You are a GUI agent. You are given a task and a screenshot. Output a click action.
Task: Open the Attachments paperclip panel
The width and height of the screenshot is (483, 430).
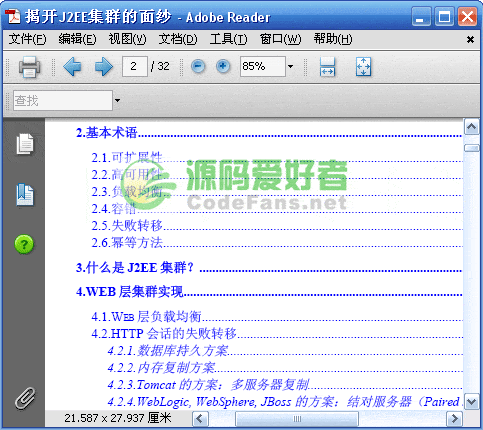pos(25,398)
